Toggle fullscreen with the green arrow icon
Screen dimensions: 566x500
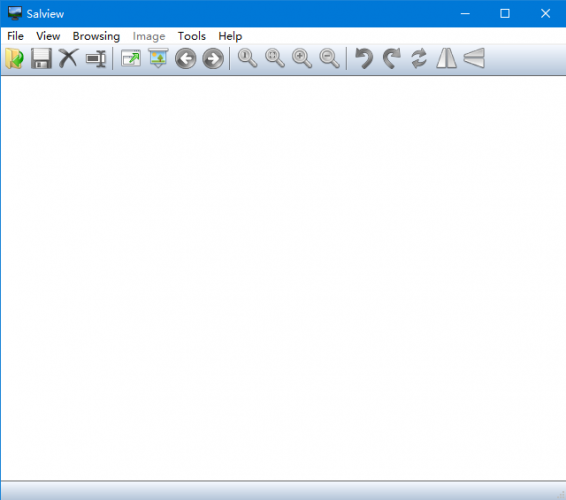coord(131,58)
